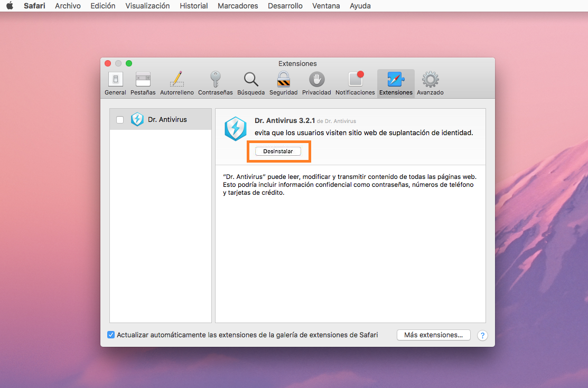Open the Visualización menu
Screen dimensions: 588x388
tap(147, 6)
